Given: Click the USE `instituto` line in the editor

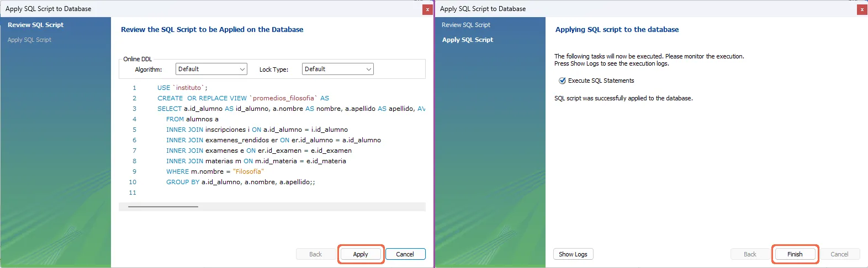Looking at the screenshot, I should coord(182,88).
